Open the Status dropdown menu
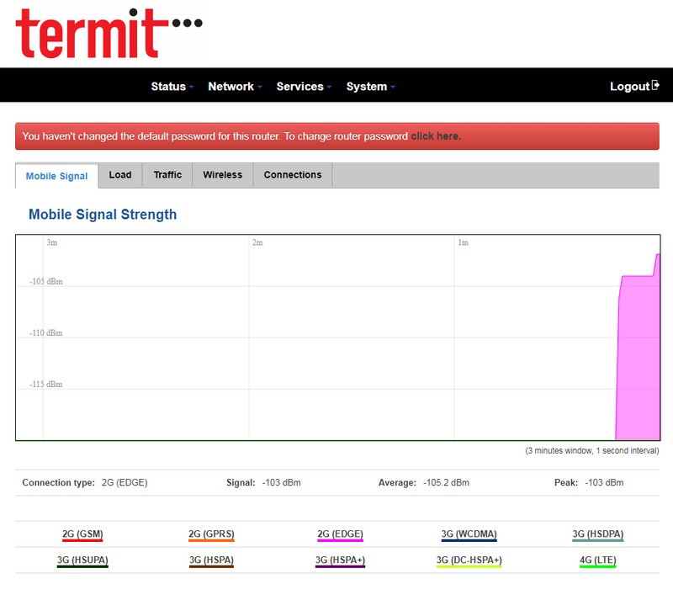 click(x=172, y=86)
